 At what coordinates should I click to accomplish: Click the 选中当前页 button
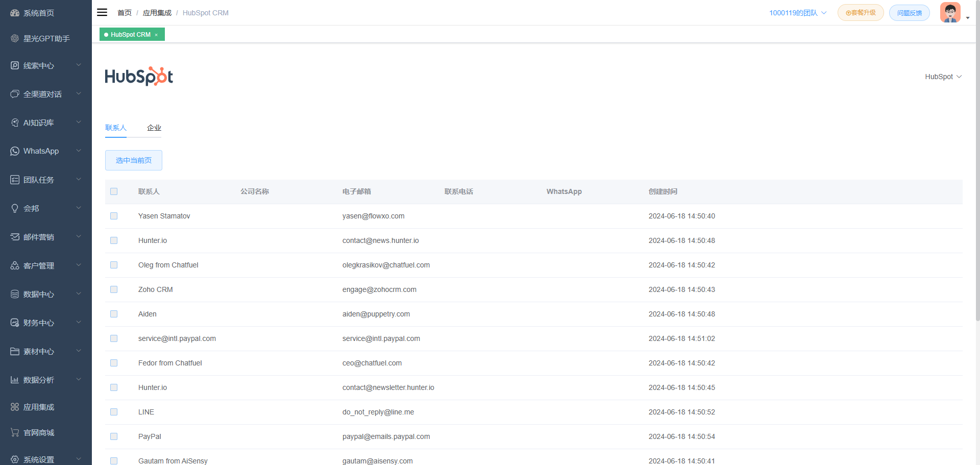point(134,160)
